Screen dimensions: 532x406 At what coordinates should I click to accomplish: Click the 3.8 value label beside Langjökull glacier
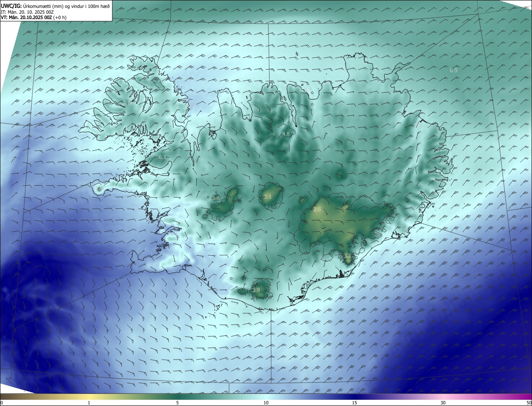click(216, 198)
